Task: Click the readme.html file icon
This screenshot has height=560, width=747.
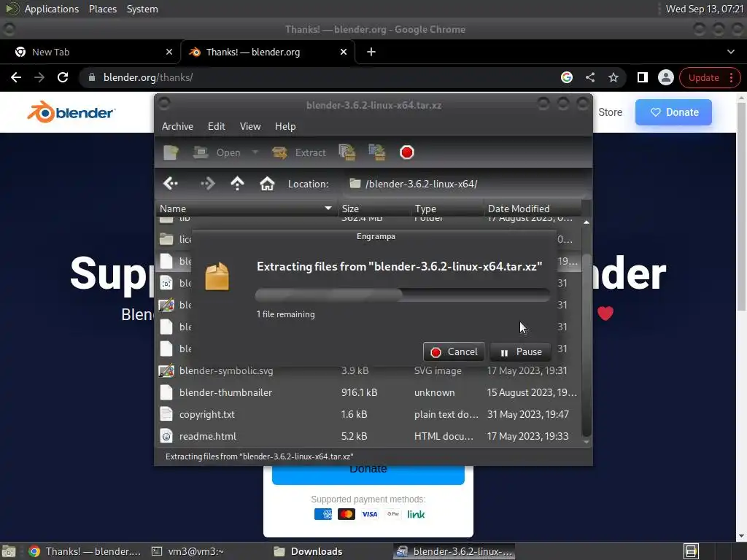Action: pos(166,436)
